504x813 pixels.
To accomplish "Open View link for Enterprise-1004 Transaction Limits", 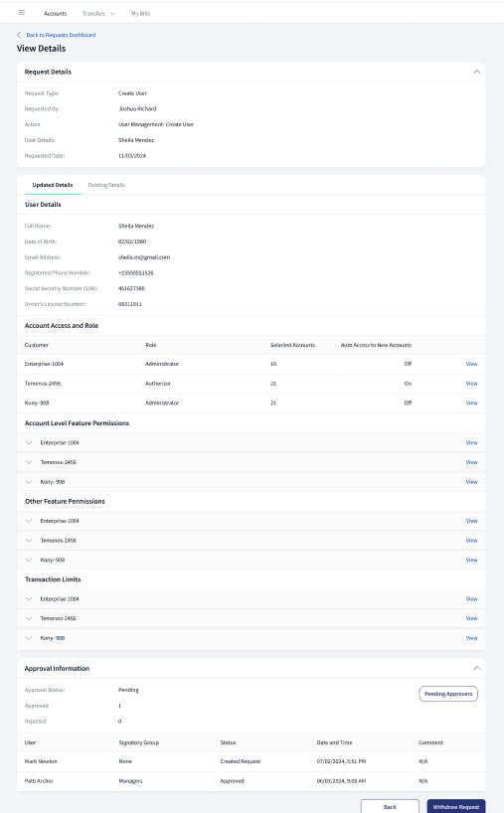I will tap(471, 599).
